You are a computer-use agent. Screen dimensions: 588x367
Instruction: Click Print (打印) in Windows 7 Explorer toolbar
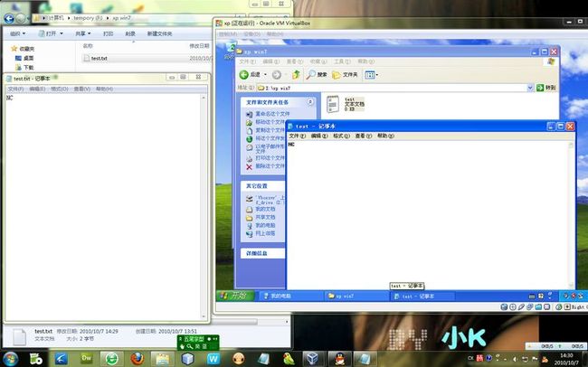point(108,33)
